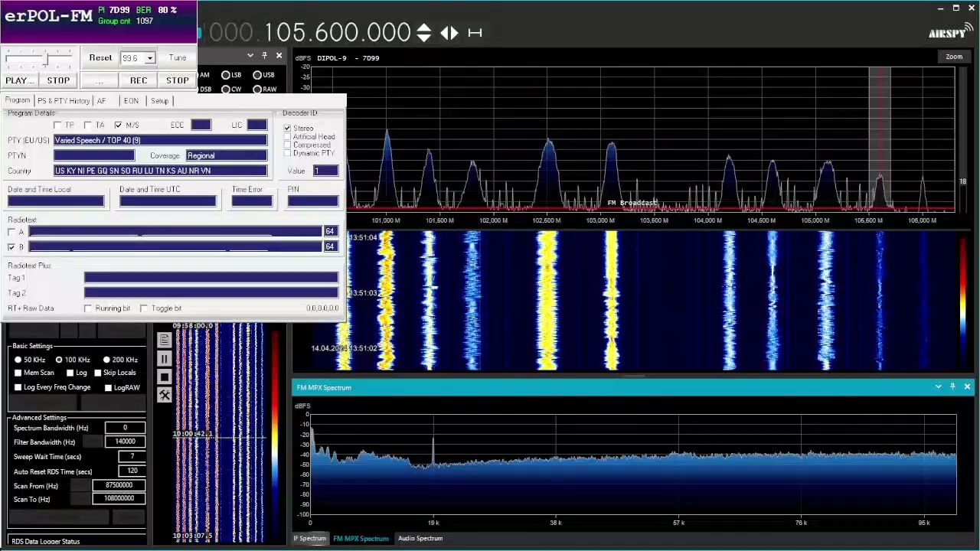This screenshot has height=551, width=980.
Task: Switch to PS & PTY History tab
Action: (64, 101)
